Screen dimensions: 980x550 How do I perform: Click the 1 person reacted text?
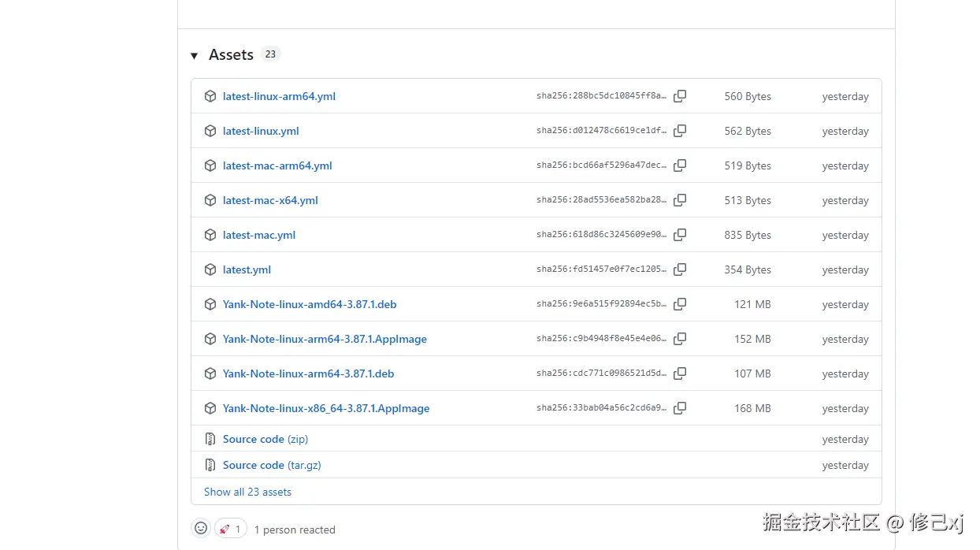pos(295,530)
